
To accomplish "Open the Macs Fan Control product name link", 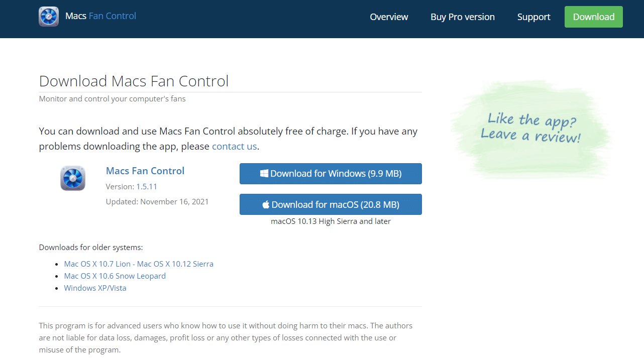I will pos(145,171).
